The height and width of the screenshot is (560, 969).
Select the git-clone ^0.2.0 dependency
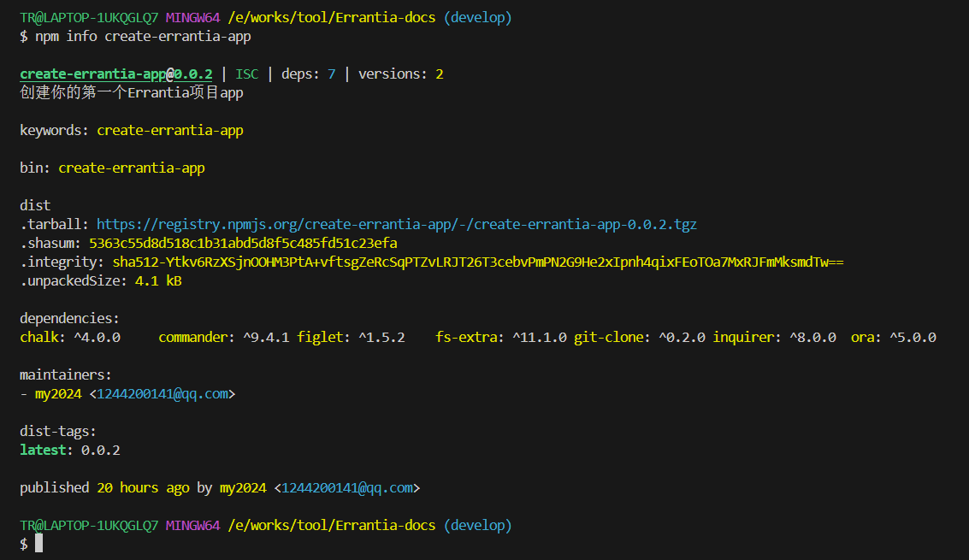tap(640, 338)
